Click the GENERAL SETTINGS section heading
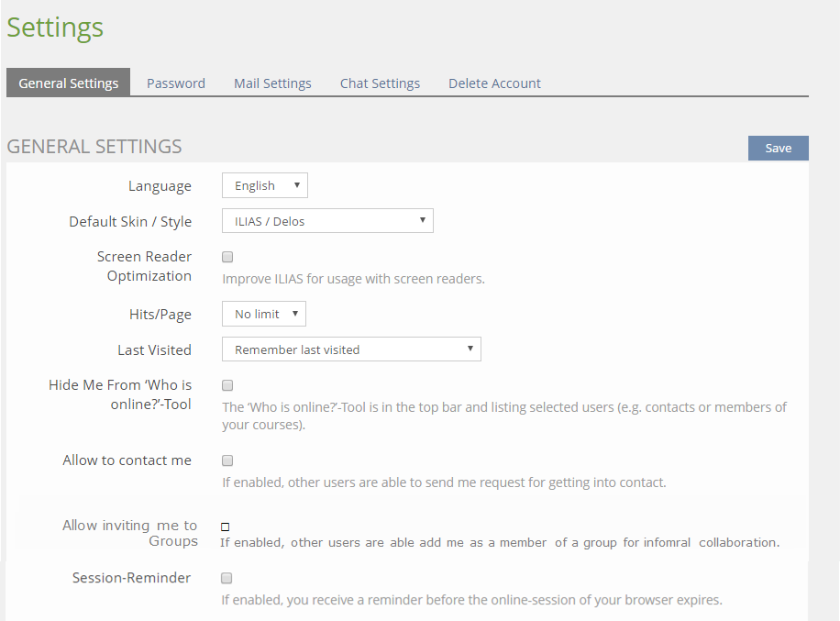 click(94, 147)
